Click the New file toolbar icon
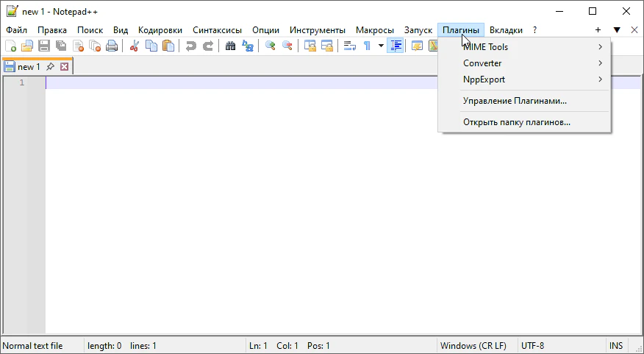The height and width of the screenshot is (354, 644). 10,46
